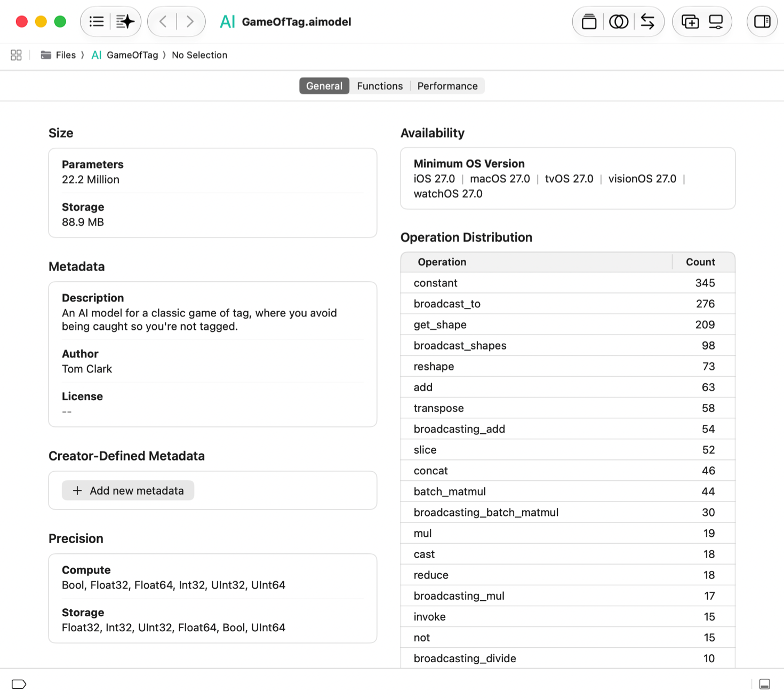
Task: Click the watchOS 27.0 version text
Action: point(448,194)
